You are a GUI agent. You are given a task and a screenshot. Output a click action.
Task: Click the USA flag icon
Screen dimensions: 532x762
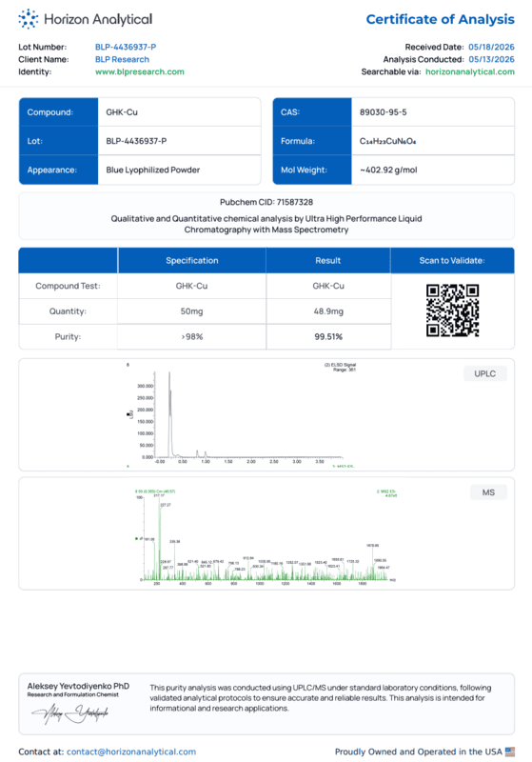pyautogui.click(x=510, y=752)
